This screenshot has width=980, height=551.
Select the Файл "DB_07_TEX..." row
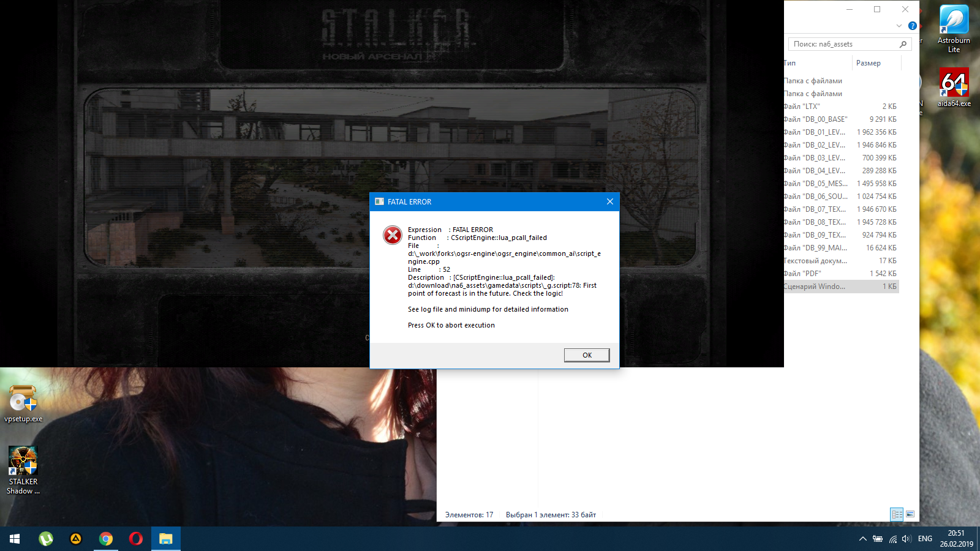(841, 209)
